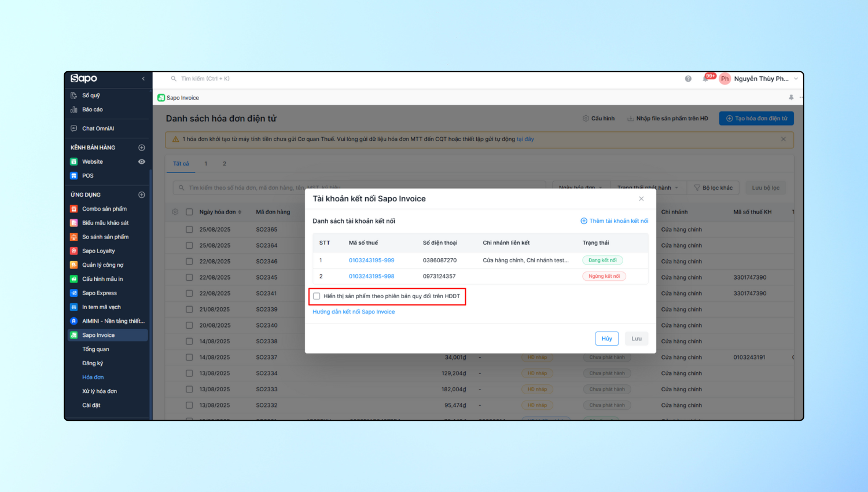Open table column settings gear
Image resolution: width=868 pixels, height=492 pixels.
tap(175, 212)
